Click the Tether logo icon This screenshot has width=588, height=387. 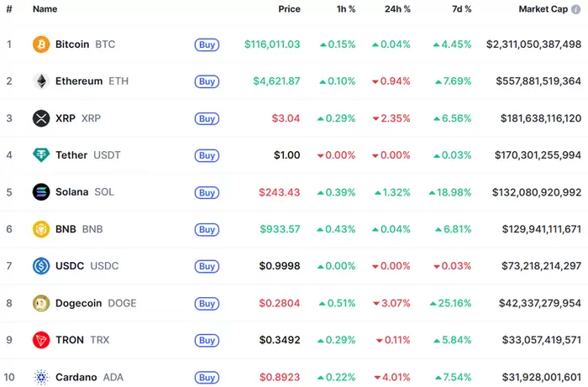(41, 155)
